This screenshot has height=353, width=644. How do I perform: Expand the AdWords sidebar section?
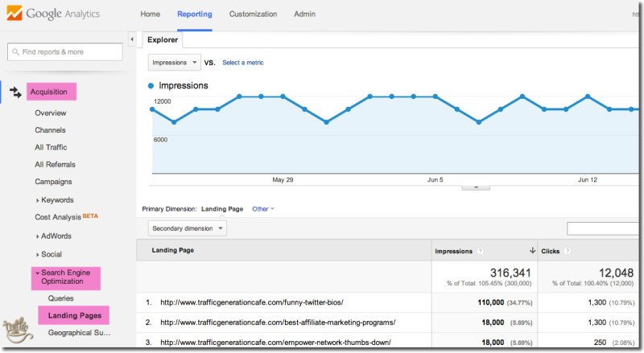[37, 236]
